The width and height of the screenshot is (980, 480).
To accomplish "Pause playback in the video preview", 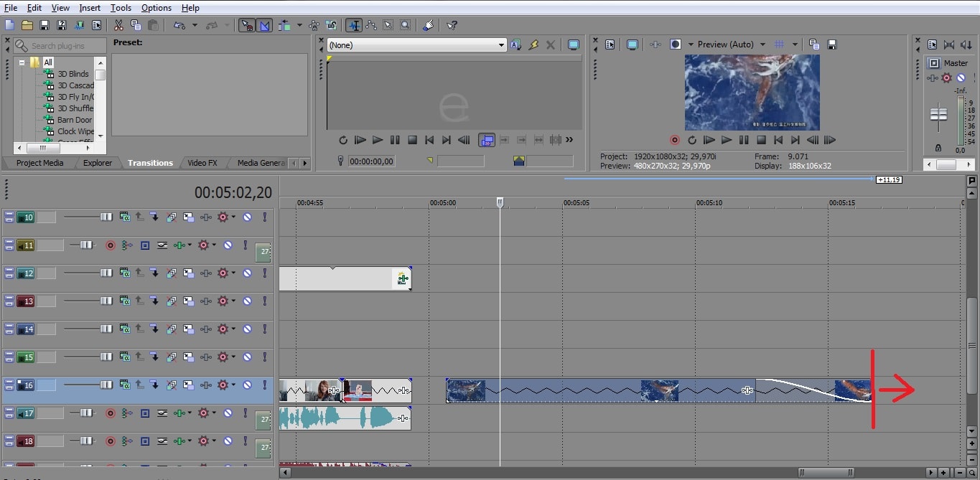I will pyautogui.click(x=744, y=140).
